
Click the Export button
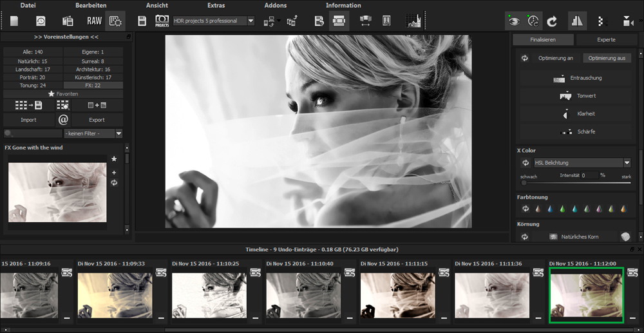pos(97,120)
